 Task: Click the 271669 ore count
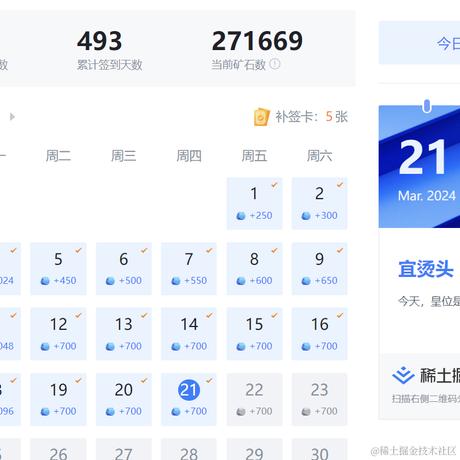[257, 41]
